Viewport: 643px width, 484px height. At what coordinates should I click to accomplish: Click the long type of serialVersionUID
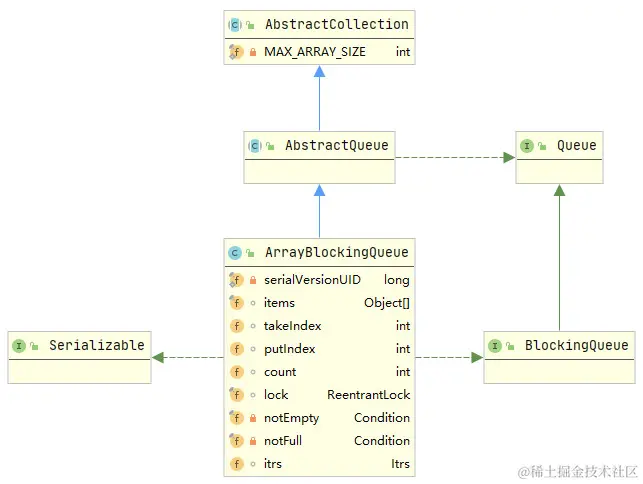point(397,280)
